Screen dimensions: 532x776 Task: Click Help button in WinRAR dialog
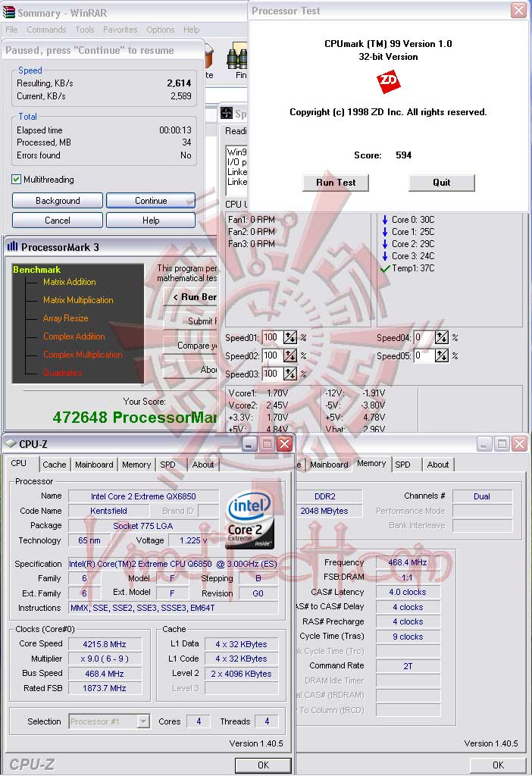pos(151,221)
